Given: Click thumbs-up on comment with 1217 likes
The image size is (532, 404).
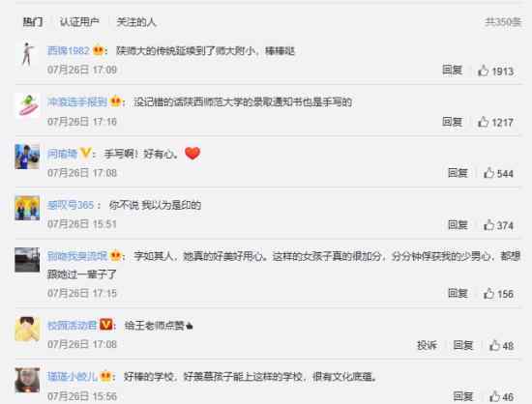Looking at the screenshot, I should tap(483, 122).
